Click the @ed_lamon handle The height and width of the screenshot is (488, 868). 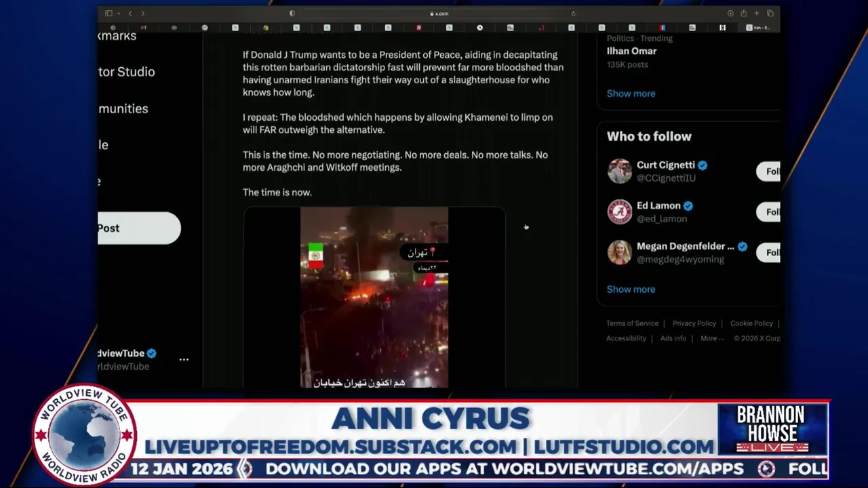pyautogui.click(x=662, y=219)
